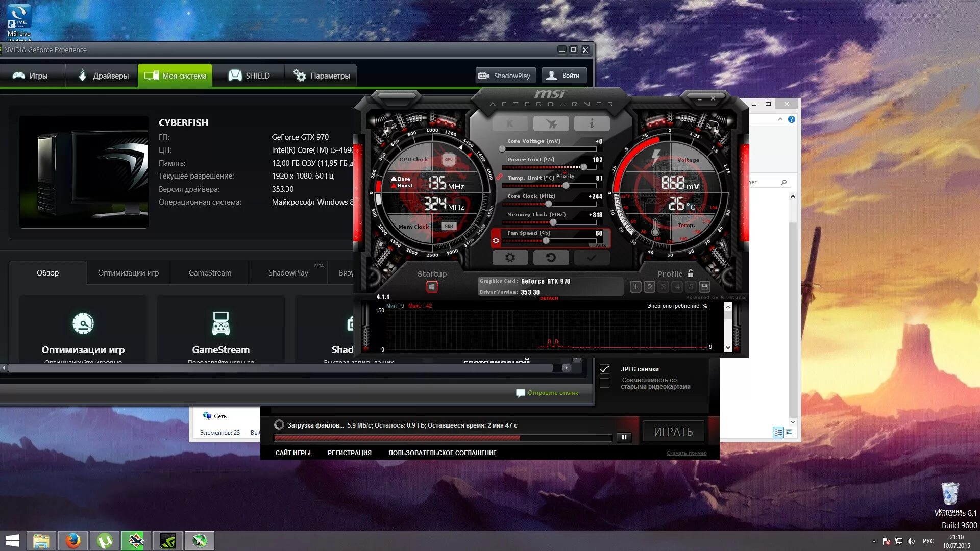Click the GameStream controller card icon
The width and height of the screenshot is (980, 551).
coord(221,323)
